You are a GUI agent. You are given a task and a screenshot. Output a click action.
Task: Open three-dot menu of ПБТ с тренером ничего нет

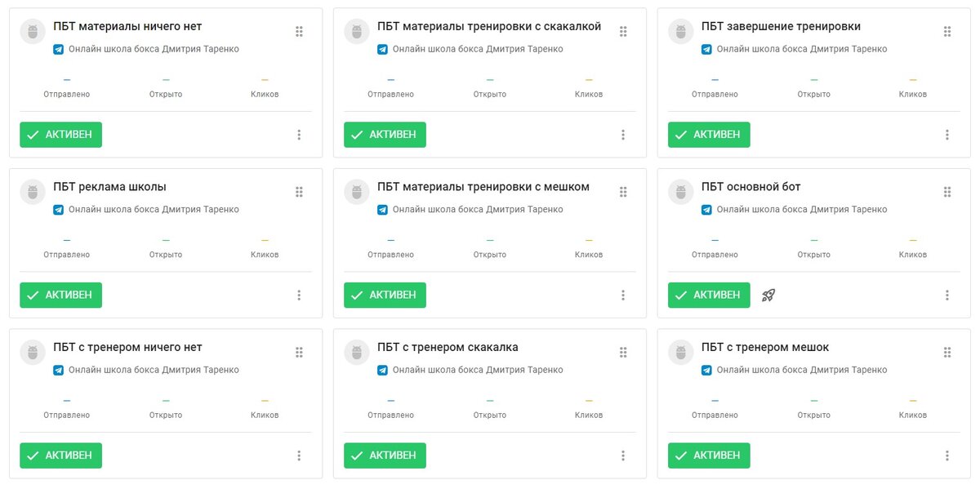[299, 456]
